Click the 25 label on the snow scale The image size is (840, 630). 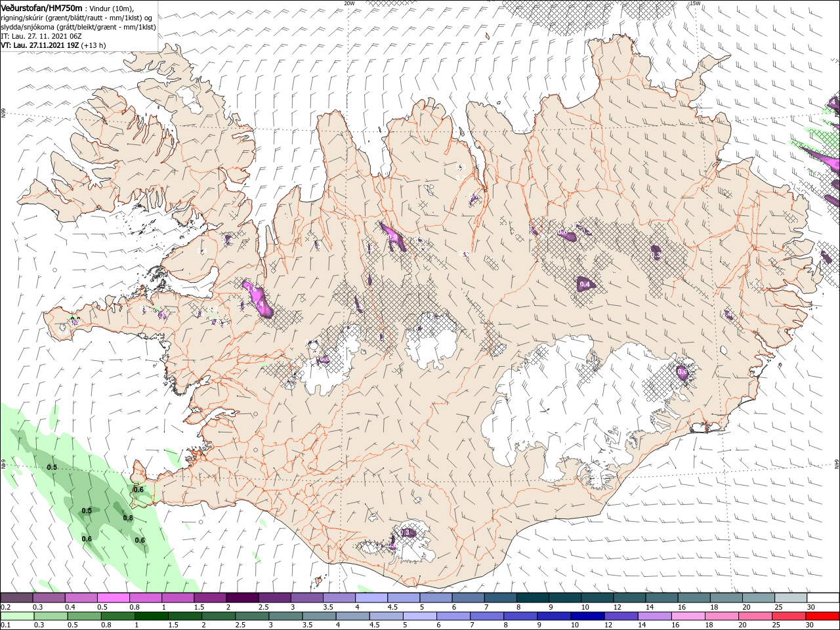(x=778, y=607)
